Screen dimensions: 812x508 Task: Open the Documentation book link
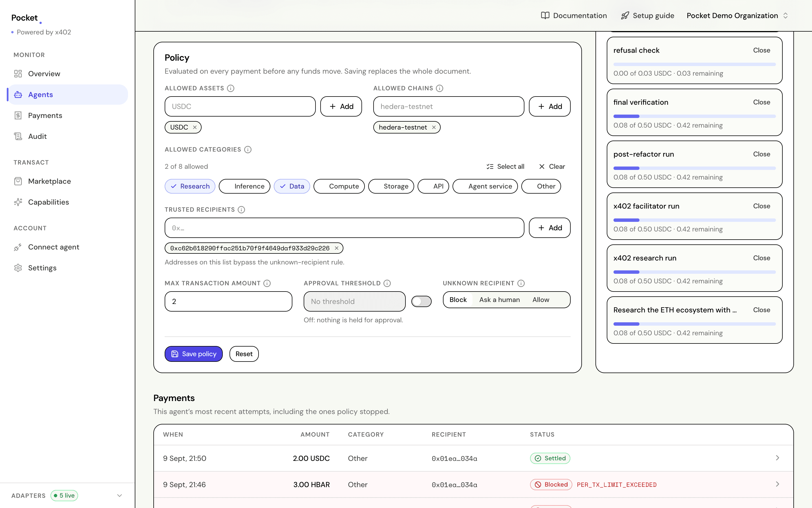tap(574, 16)
